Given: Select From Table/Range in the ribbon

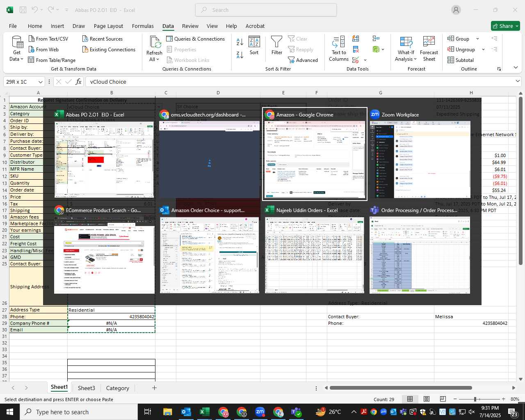Looking at the screenshot, I should 52,60.
